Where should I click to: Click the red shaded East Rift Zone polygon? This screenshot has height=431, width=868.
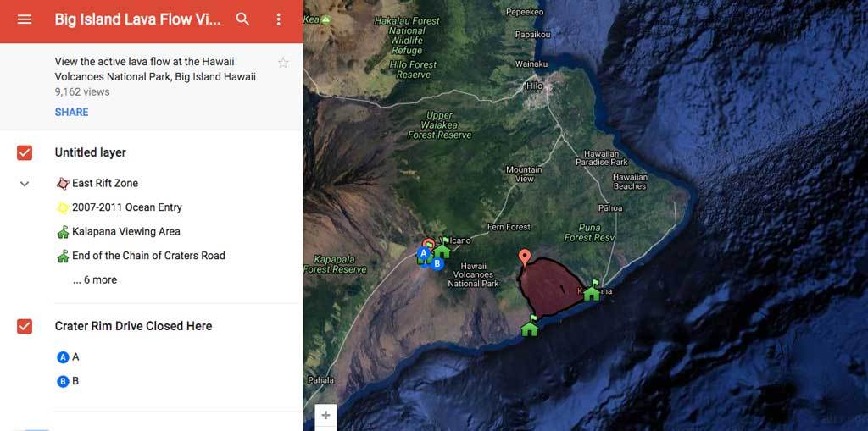pyautogui.click(x=551, y=288)
